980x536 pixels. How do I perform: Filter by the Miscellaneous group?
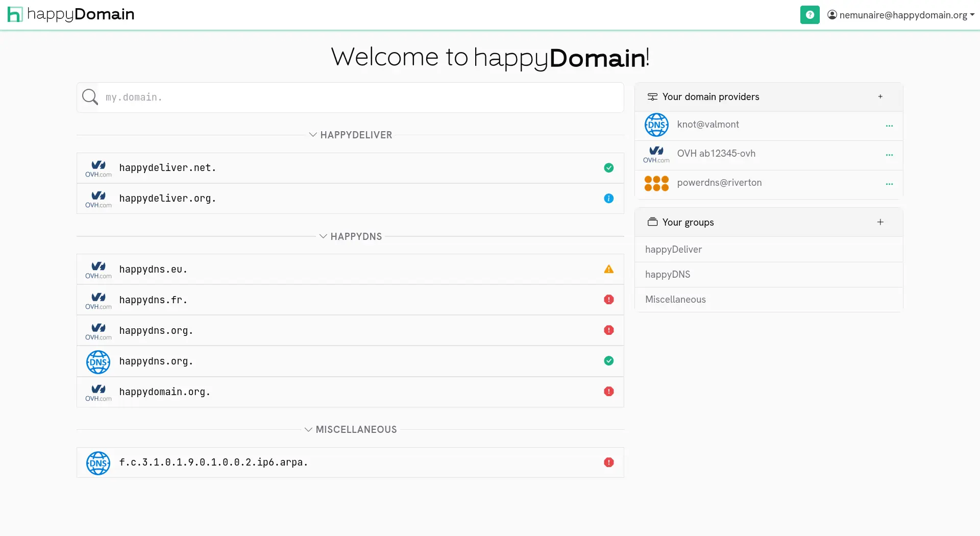click(x=768, y=300)
